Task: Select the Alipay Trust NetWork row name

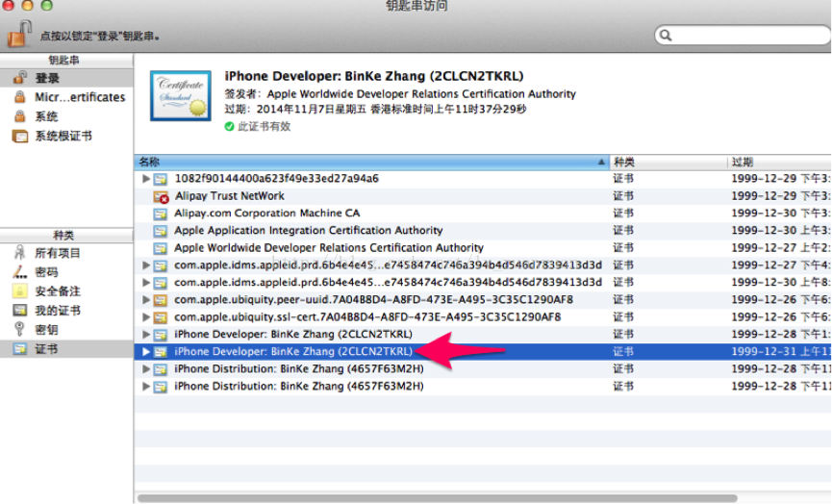Action: (230, 196)
